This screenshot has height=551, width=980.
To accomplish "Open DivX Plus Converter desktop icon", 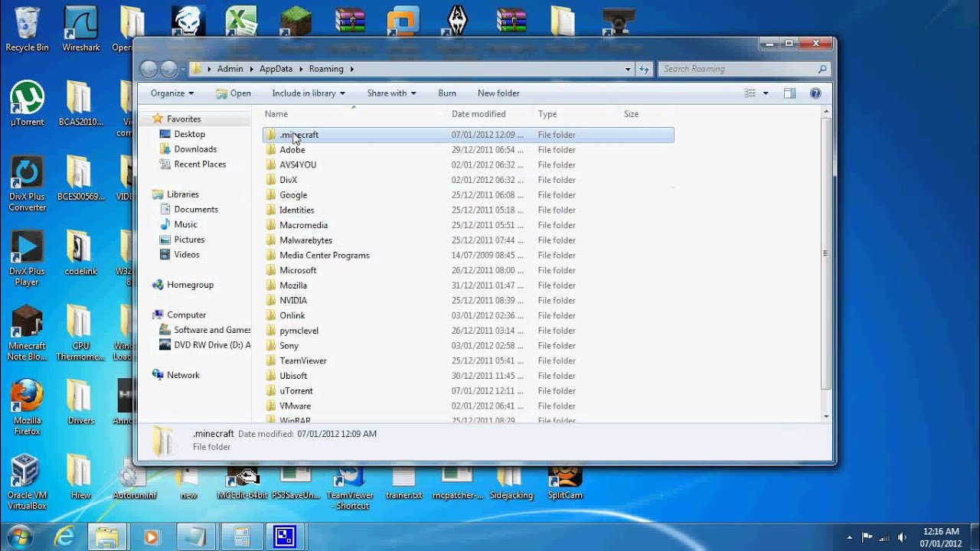I will [x=27, y=184].
